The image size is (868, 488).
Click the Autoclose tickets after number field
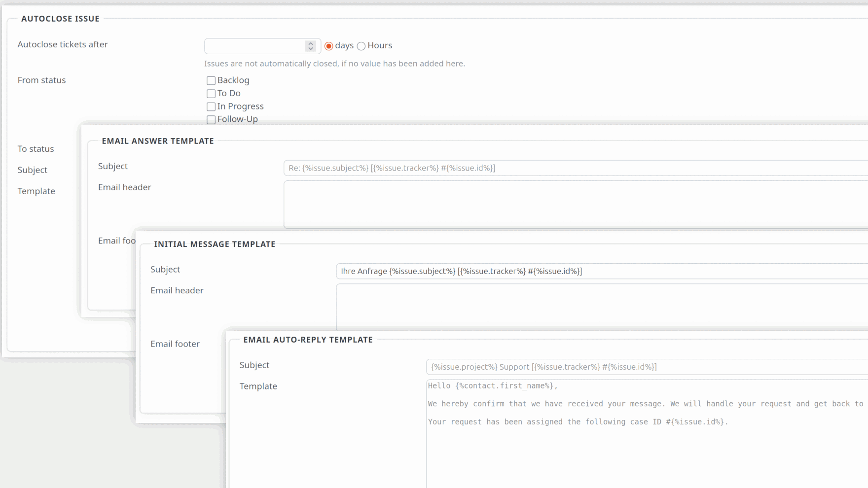point(262,46)
